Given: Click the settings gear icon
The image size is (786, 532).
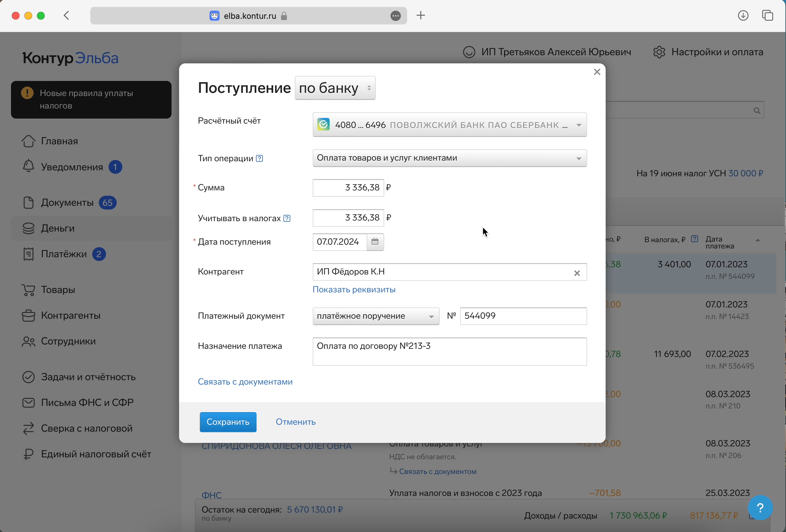Looking at the screenshot, I should coord(659,52).
